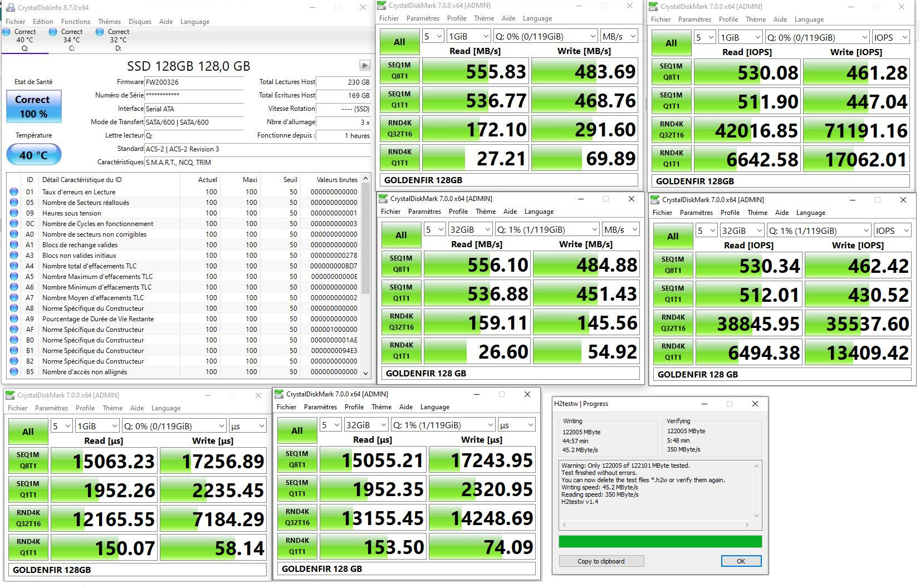Open test size dropdown in 1GiB MB/s window

[468, 36]
